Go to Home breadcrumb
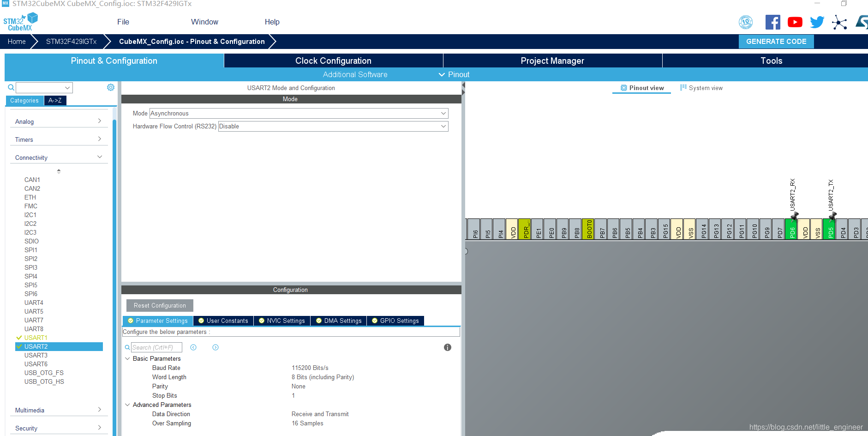868x436 pixels. [17, 42]
